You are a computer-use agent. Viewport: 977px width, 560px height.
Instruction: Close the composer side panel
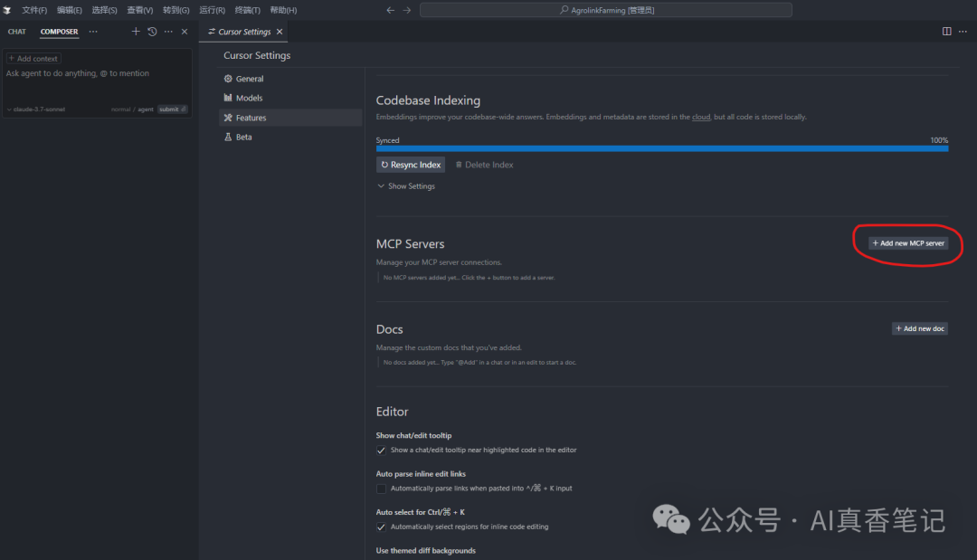[x=185, y=31]
